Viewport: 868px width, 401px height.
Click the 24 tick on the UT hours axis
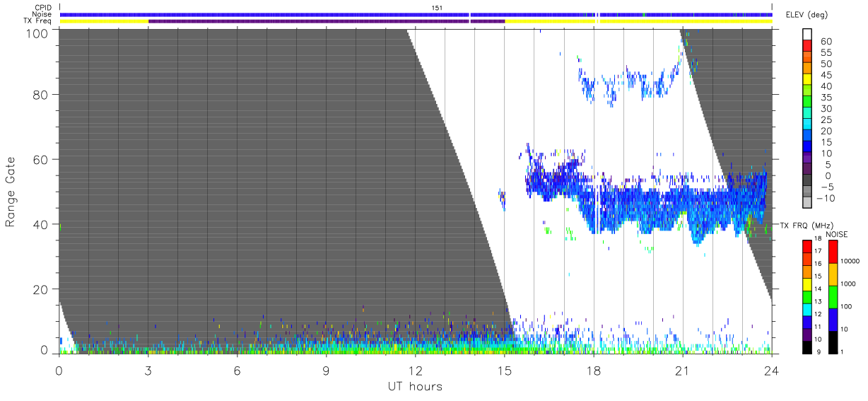point(772,371)
